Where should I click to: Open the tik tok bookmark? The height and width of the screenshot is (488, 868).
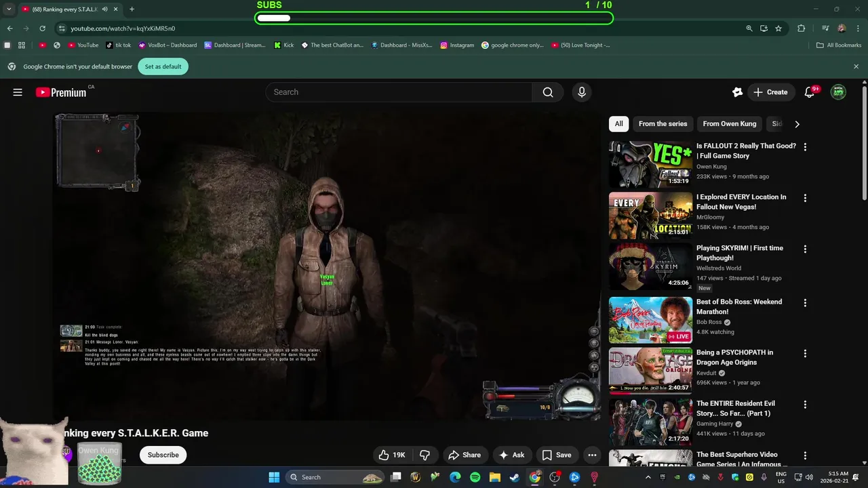tap(119, 45)
